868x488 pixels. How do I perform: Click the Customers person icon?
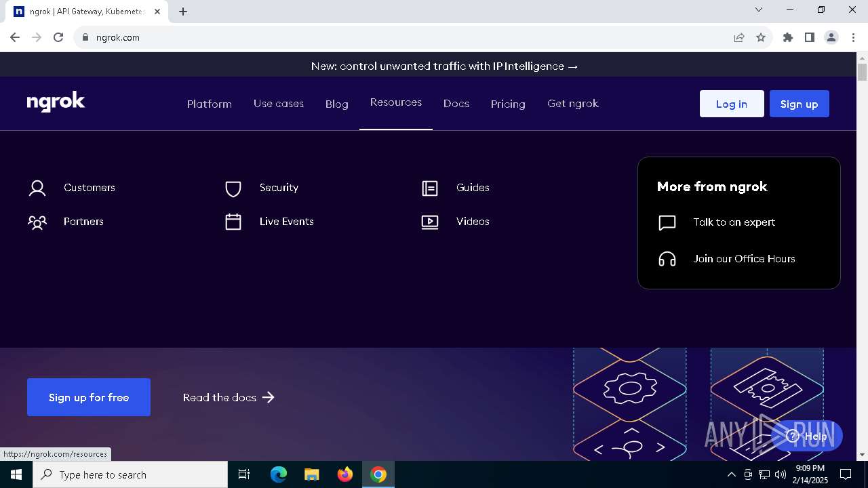(x=37, y=188)
